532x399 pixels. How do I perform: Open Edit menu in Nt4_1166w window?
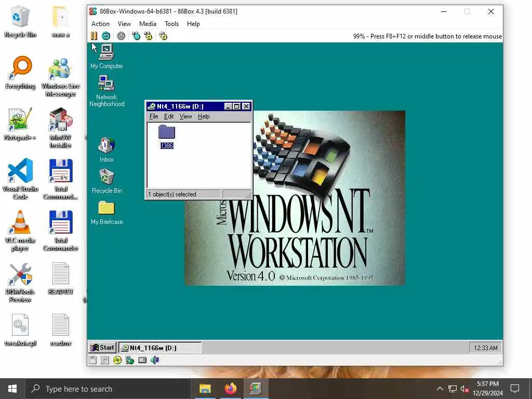(x=169, y=116)
